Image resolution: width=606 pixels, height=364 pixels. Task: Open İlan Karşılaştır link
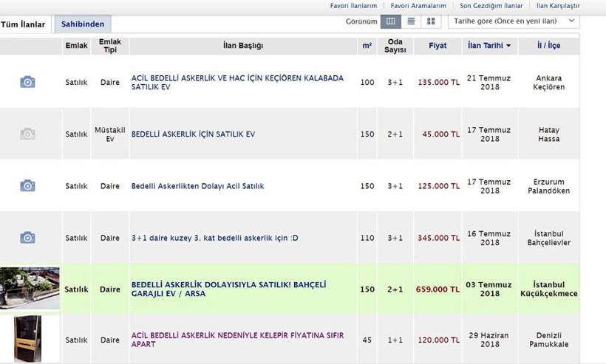pos(558,6)
